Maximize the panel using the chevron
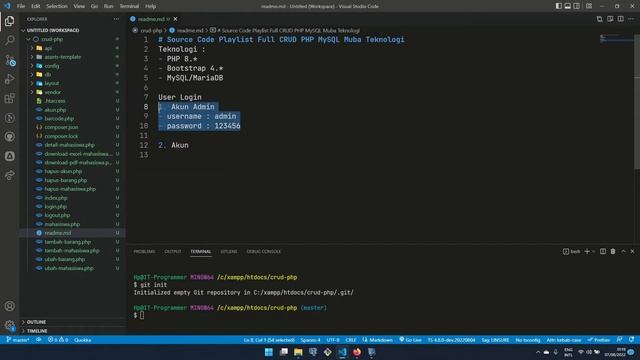 pyautogui.click(x=623, y=251)
